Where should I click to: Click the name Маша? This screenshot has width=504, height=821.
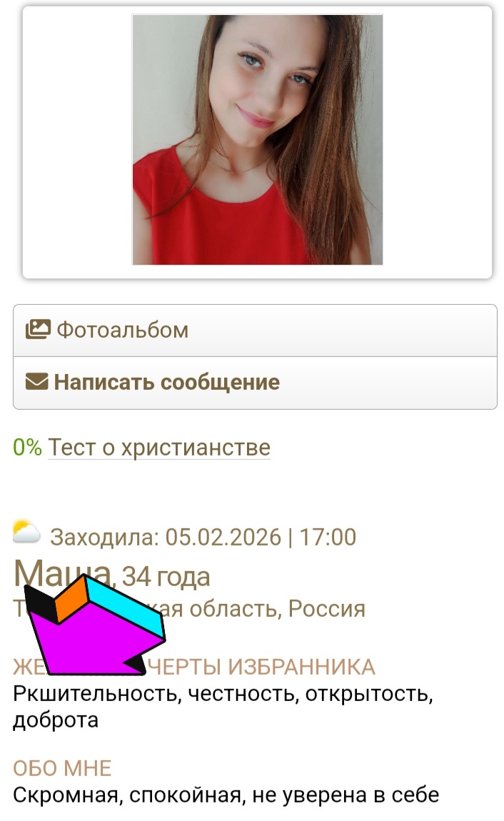click(62, 573)
